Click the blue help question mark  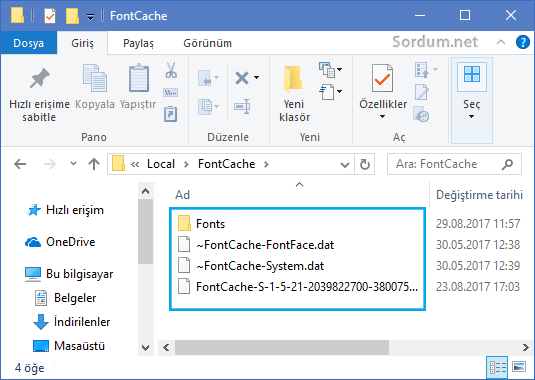click(x=523, y=43)
